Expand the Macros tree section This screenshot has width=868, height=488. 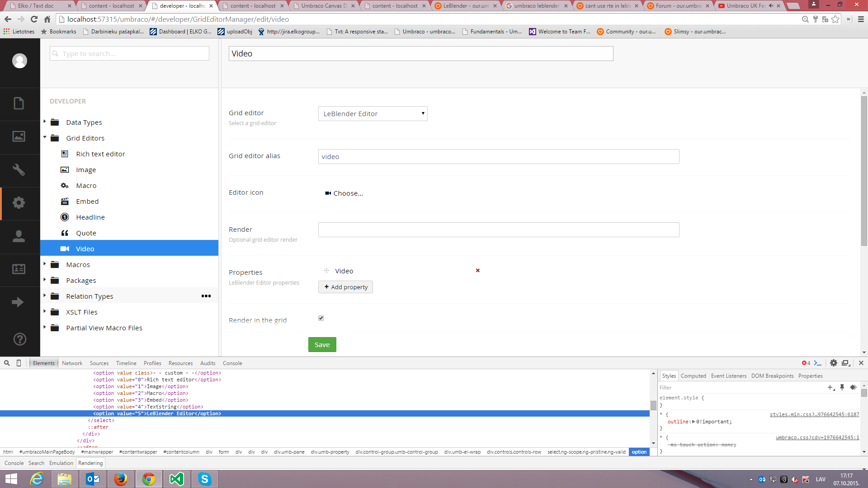(45, 264)
